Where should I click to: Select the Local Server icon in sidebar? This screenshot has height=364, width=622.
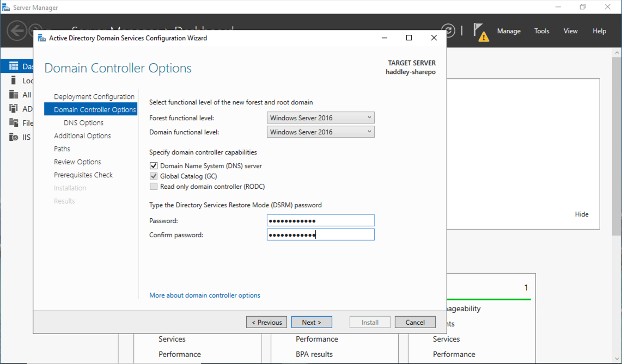[14, 81]
